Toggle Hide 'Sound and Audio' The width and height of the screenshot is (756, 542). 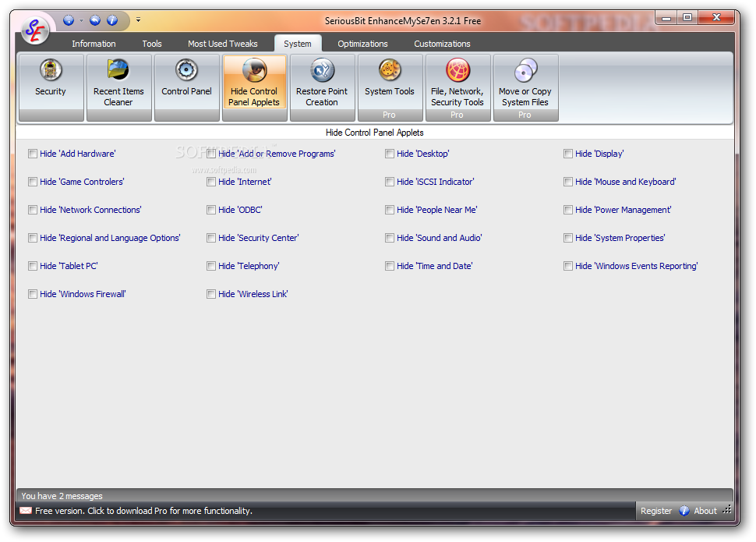coord(390,237)
